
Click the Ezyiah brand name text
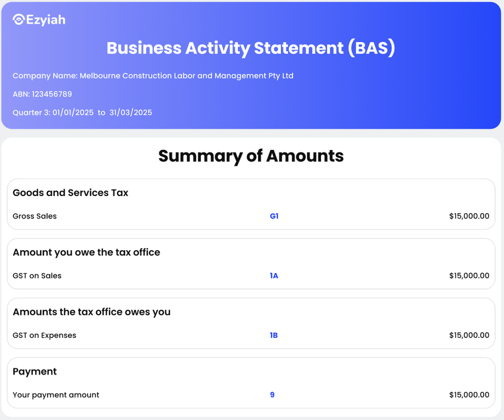tap(45, 20)
